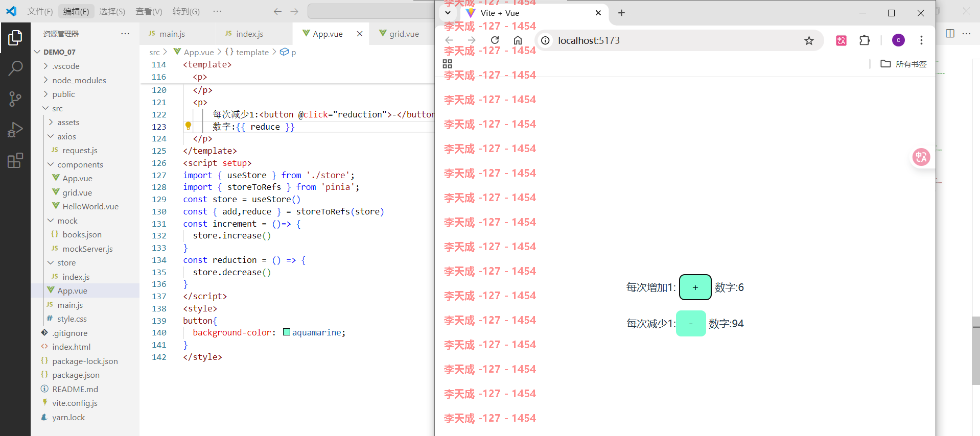
Task: Collapse the src folder
Action: [46, 108]
